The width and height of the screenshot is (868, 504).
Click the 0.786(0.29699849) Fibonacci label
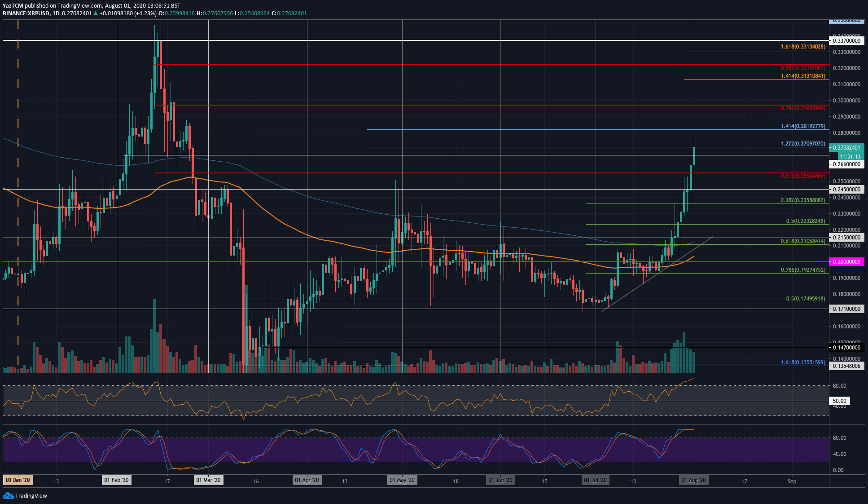802,108
